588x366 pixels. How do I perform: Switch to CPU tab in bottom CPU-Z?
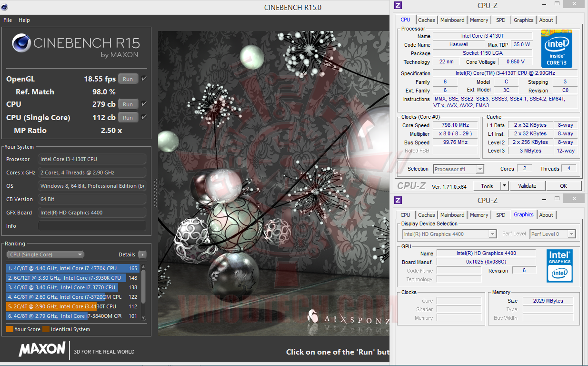(405, 215)
